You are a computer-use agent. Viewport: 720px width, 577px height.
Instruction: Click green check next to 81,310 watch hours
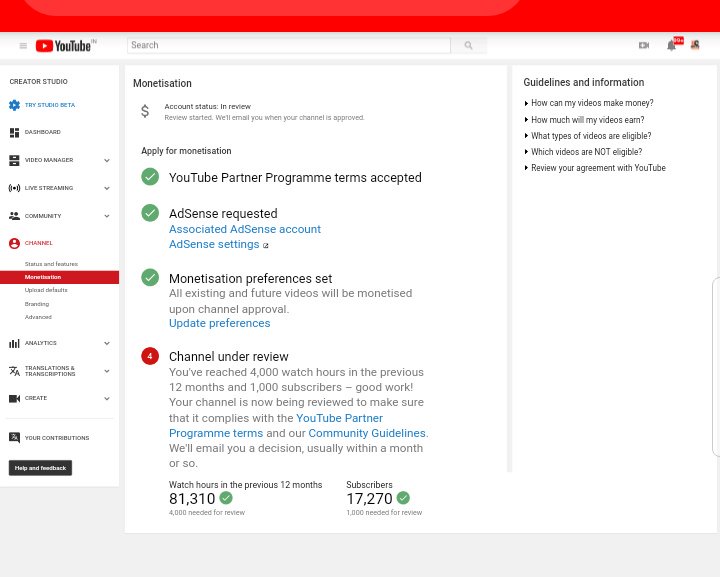click(x=226, y=498)
